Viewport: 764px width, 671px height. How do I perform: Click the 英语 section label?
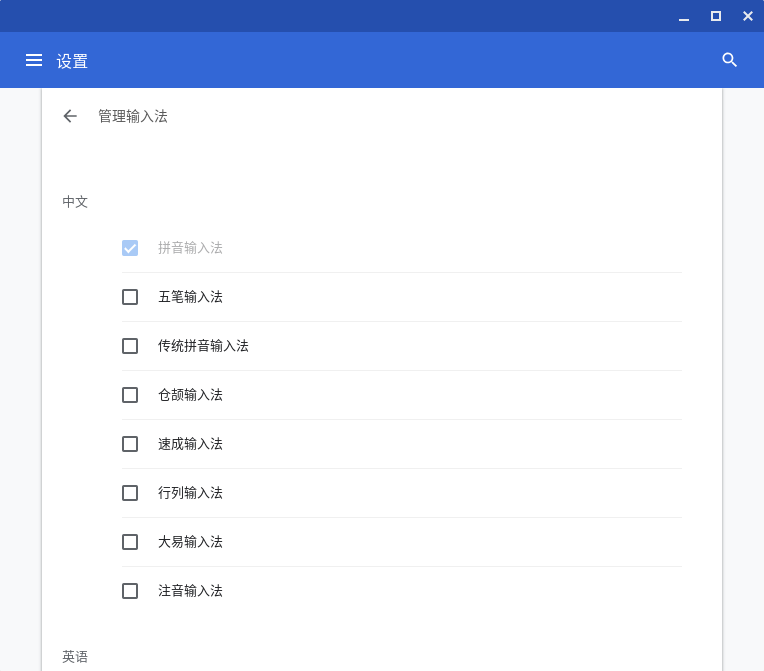[75, 657]
